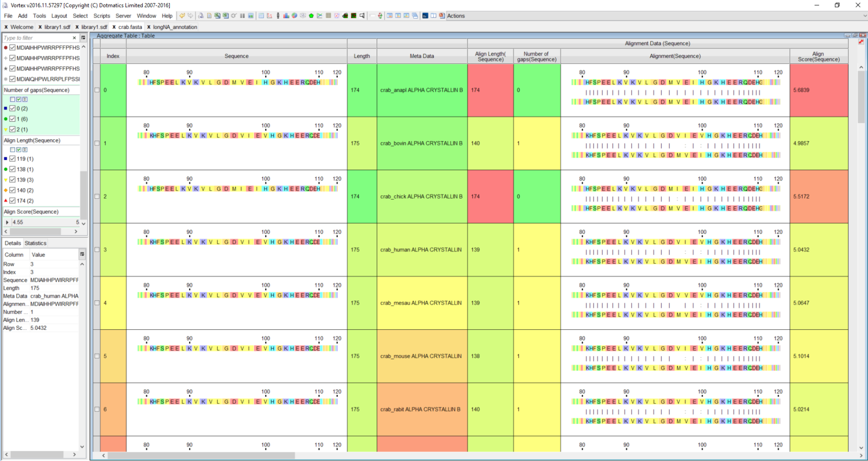The image size is (868, 461).
Task: Click the green pentagon toolbar icon
Action: 311,16
